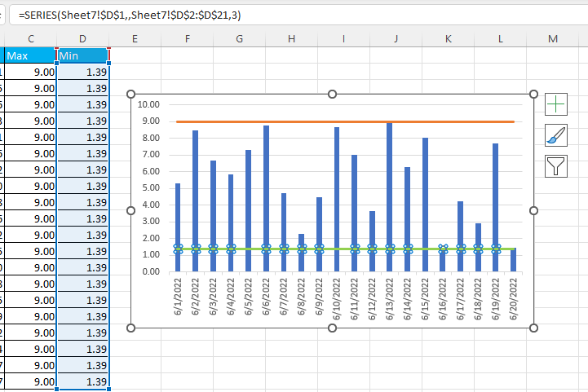Click the 6/13/2022 tallest blue bar
This screenshot has width=588, height=392.
390,196
